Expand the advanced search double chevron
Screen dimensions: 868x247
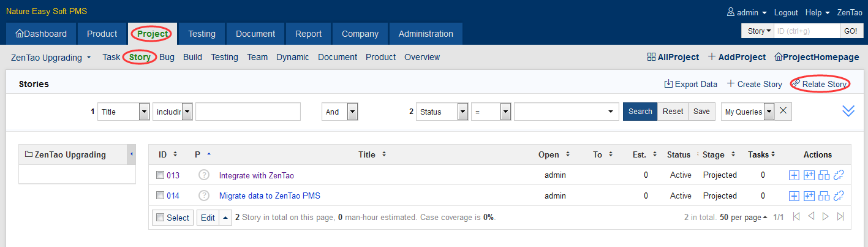coord(848,111)
